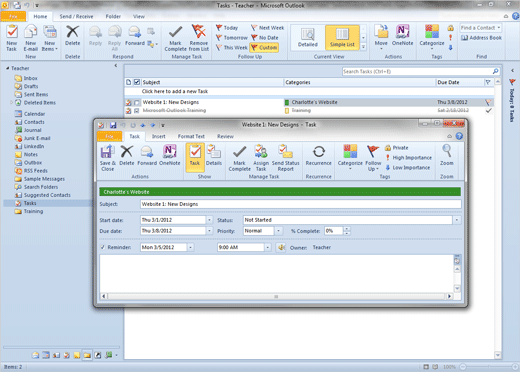Toggle High Importance on the task
Image resolution: width=520 pixels, height=372 pixels.
coord(408,158)
